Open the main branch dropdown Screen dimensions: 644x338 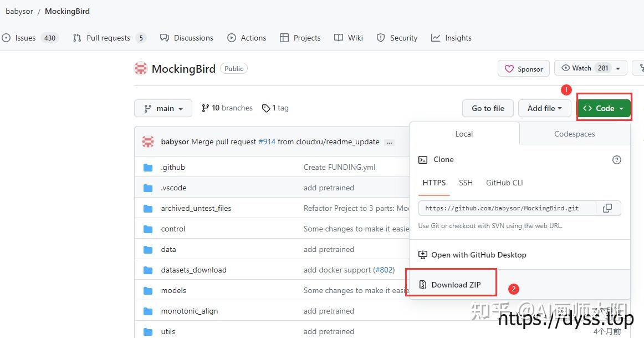(x=163, y=109)
